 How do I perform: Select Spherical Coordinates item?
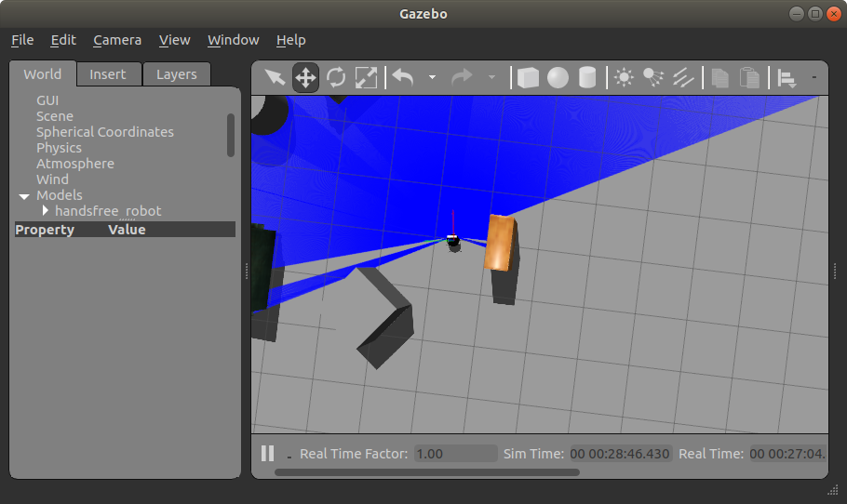[x=105, y=132]
